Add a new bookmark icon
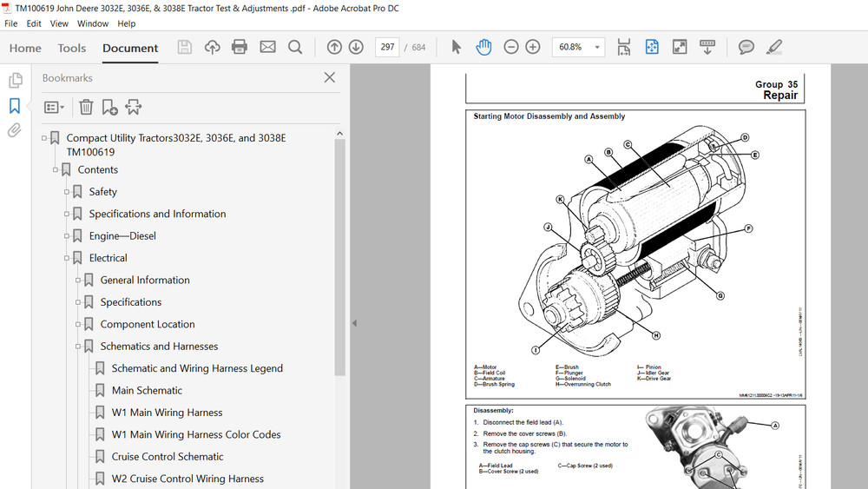The width and height of the screenshot is (868, 489). (109, 107)
